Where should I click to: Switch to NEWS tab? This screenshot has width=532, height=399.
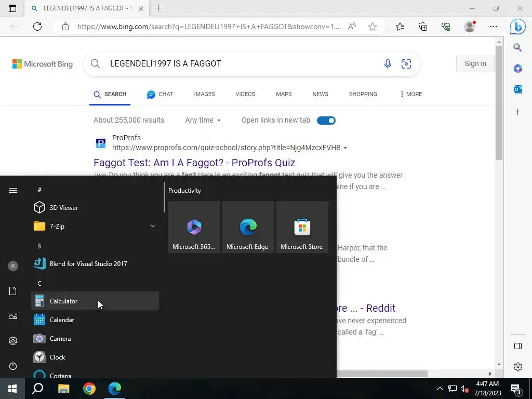tap(320, 94)
